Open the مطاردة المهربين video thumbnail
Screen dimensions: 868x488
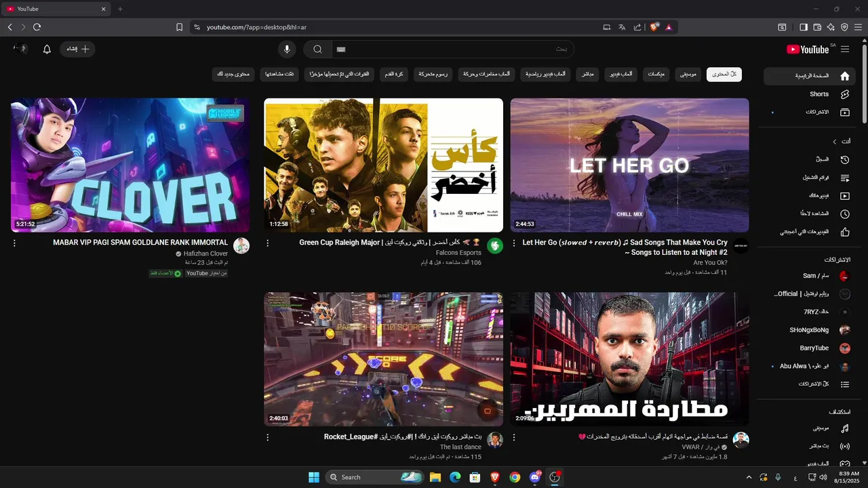tap(630, 359)
